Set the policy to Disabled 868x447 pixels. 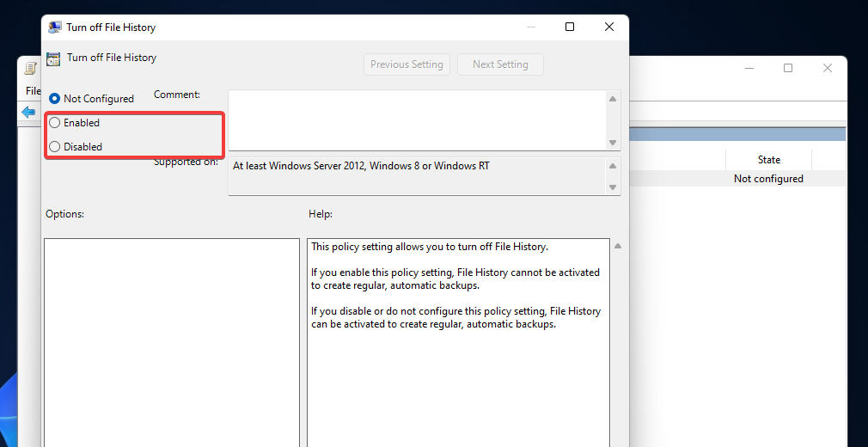point(55,147)
